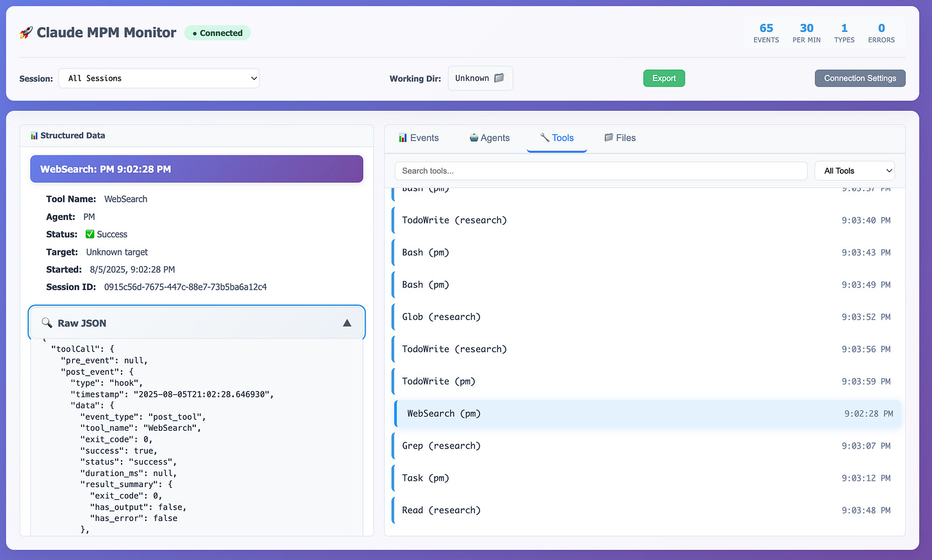Select the Tools tab
Screen dimensions: 932x560
point(556,138)
